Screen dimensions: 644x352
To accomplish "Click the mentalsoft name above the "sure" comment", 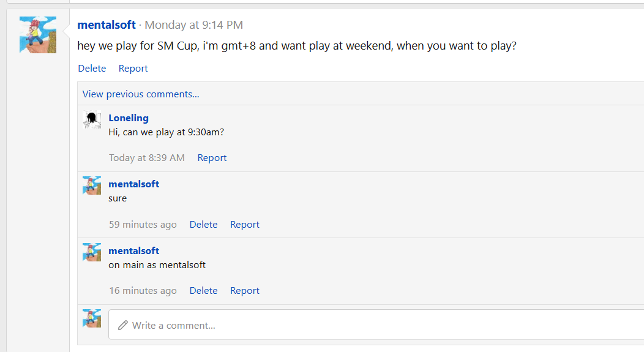I will point(133,184).
